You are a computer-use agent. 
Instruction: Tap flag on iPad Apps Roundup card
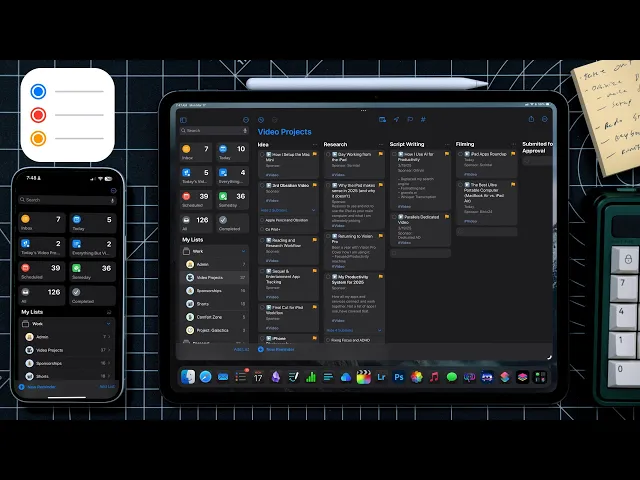(513, 154)
